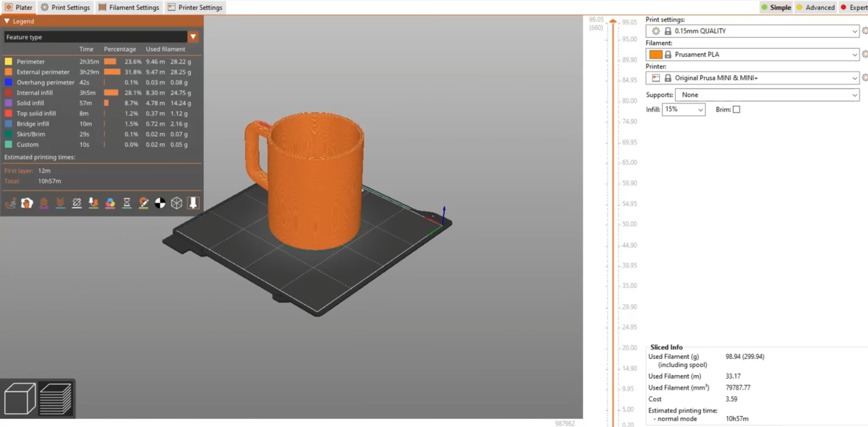The height and width of the screenshot is (427, 868).
Task: Open the Printer Settings tab
Action: tap(195, 8)
